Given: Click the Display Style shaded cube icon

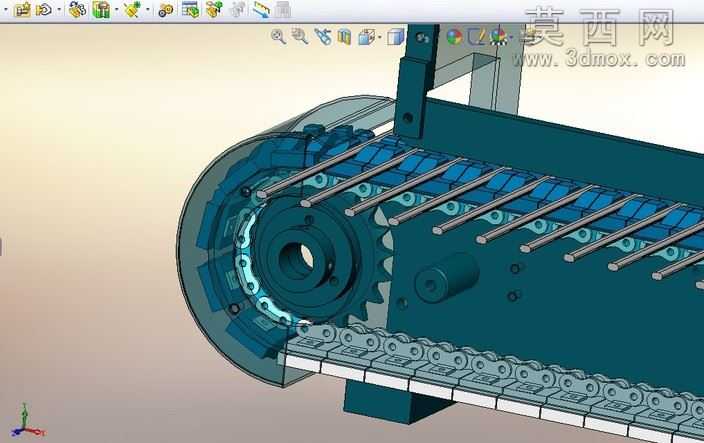Looking at the screenshot, I should tap(396, 37).
